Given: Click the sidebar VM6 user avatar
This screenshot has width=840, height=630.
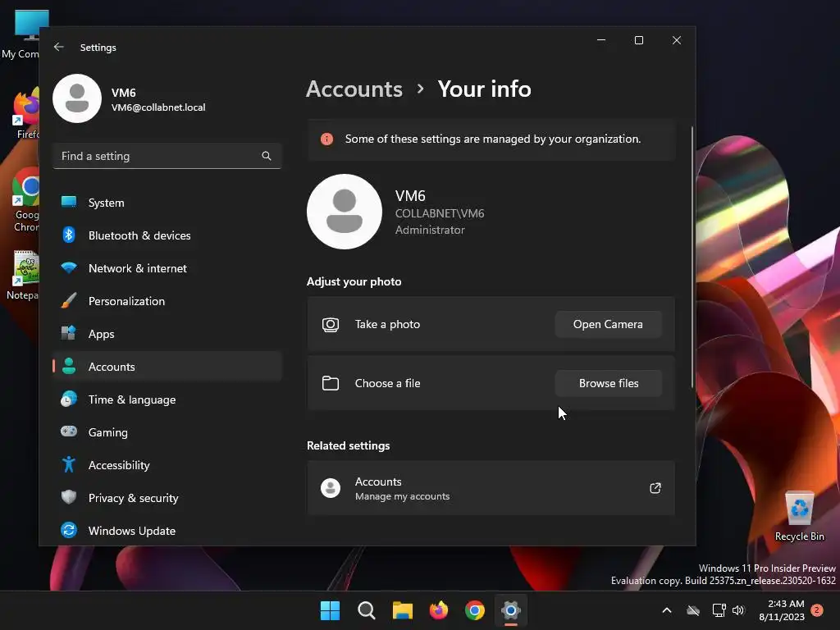Looking at the screenshot, I should [x=77, y=98].
